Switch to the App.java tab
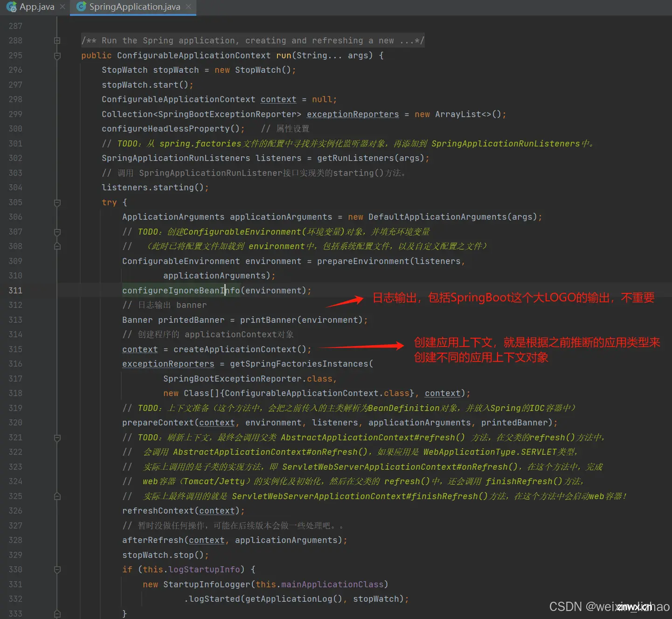 (36, 7)
